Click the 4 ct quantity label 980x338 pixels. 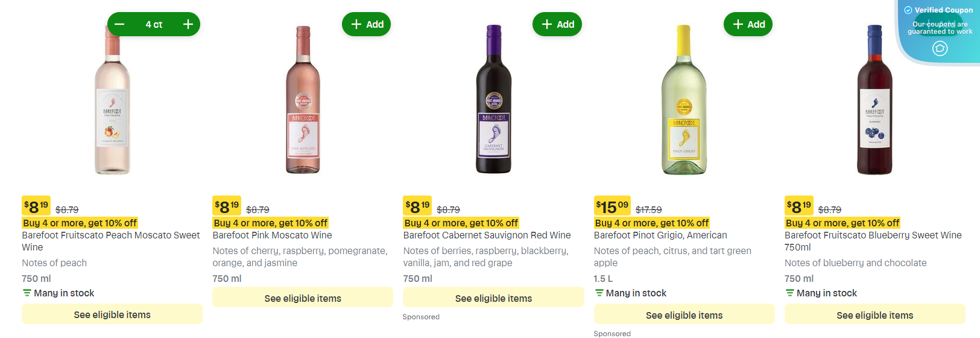[x=154, y=25]
